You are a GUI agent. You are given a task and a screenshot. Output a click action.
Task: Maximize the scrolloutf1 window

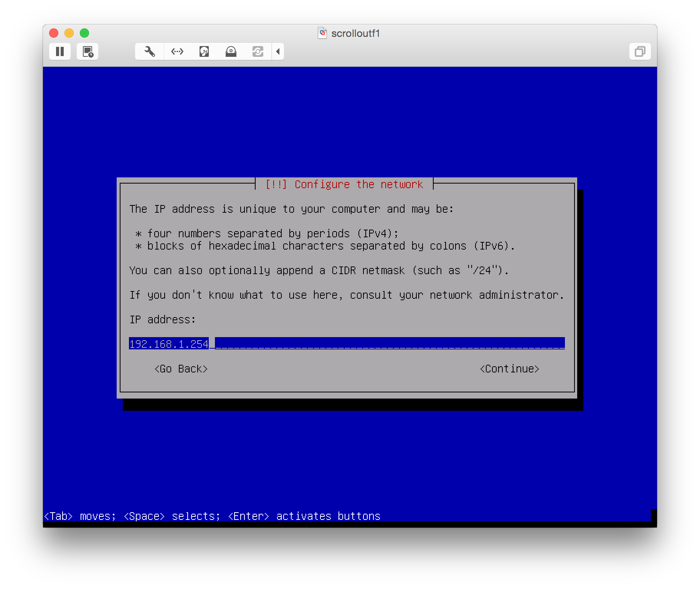pos(84,33)
